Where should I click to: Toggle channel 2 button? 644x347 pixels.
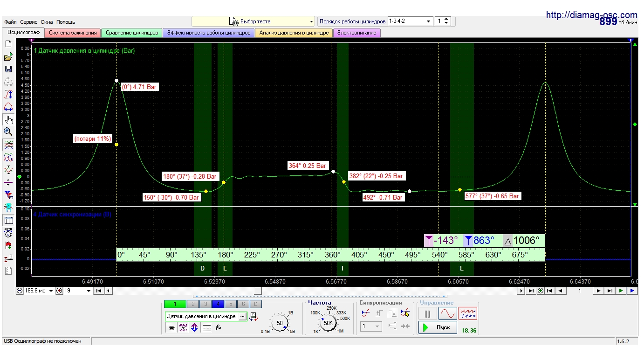click(192, 304)
